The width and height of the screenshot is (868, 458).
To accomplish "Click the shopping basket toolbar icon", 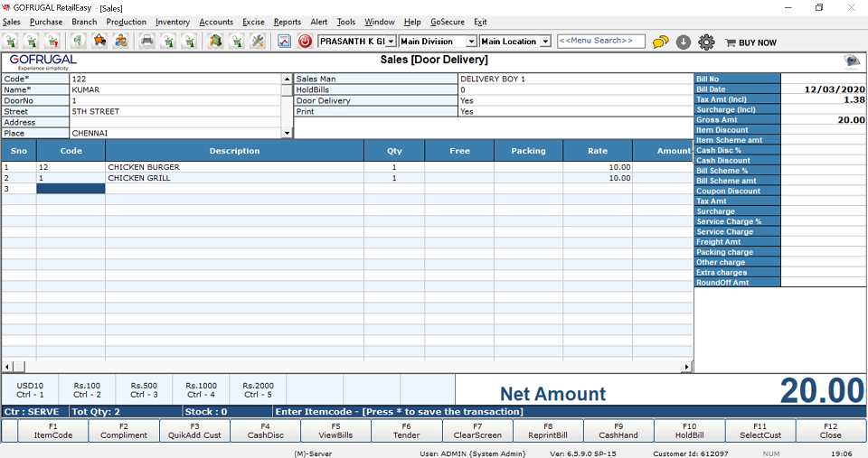I will (99, 42).
